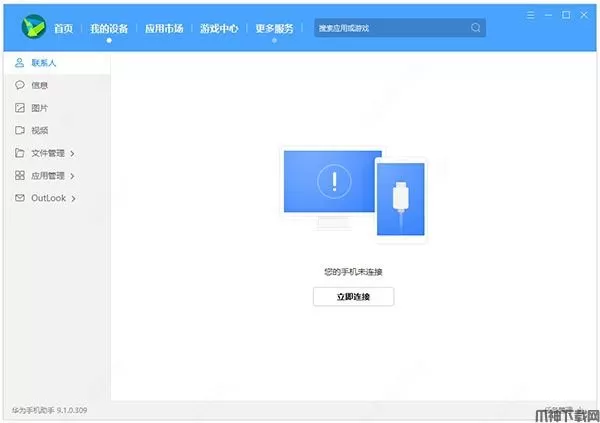Screen dimensions: 600x423
Task: Go to the 首页 tab
Action: click(x=63, y=28)
